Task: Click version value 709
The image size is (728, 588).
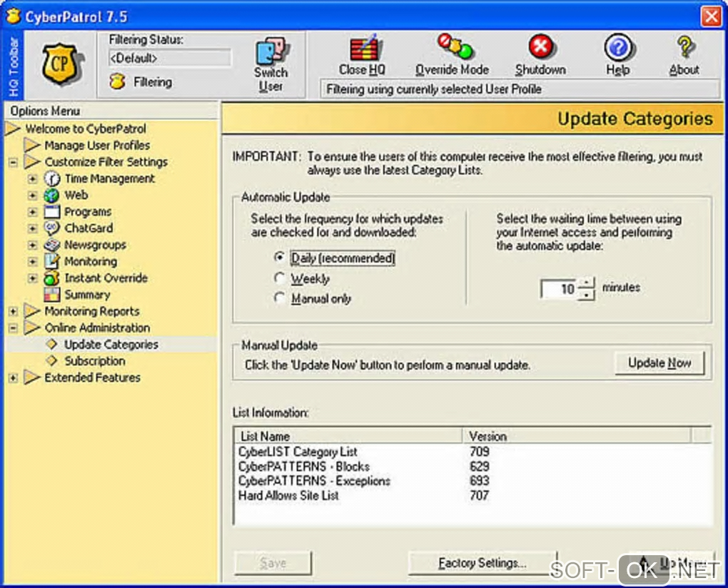Action: (x=479, y=452)
